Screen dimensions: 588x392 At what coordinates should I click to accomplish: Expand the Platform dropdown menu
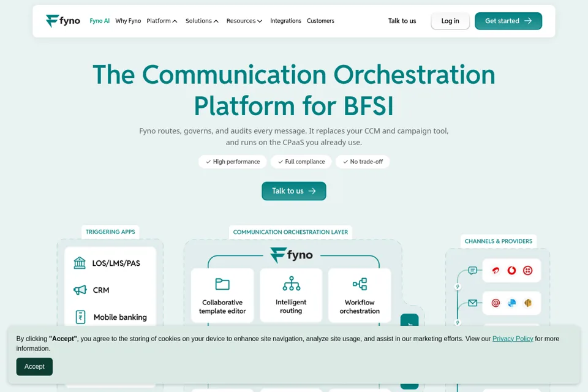(162, 21)
